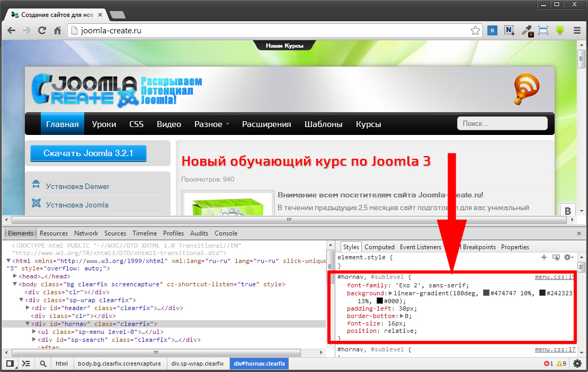The image size is (588, 372).
Task: Open the Chrome hamburger menu
Action: (x=577, y=31)
